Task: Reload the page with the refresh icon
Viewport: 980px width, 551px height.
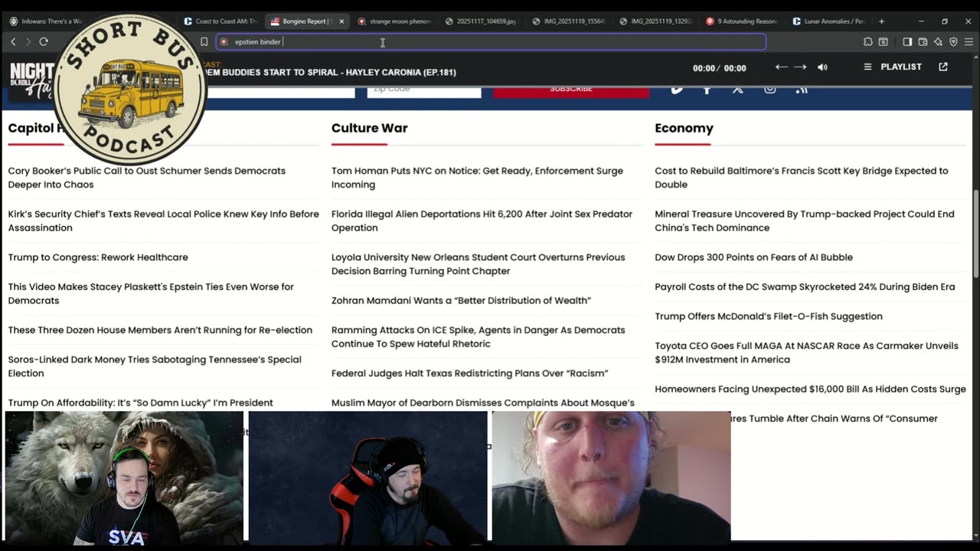Action: pyautogui.click(x=44, y=42)
